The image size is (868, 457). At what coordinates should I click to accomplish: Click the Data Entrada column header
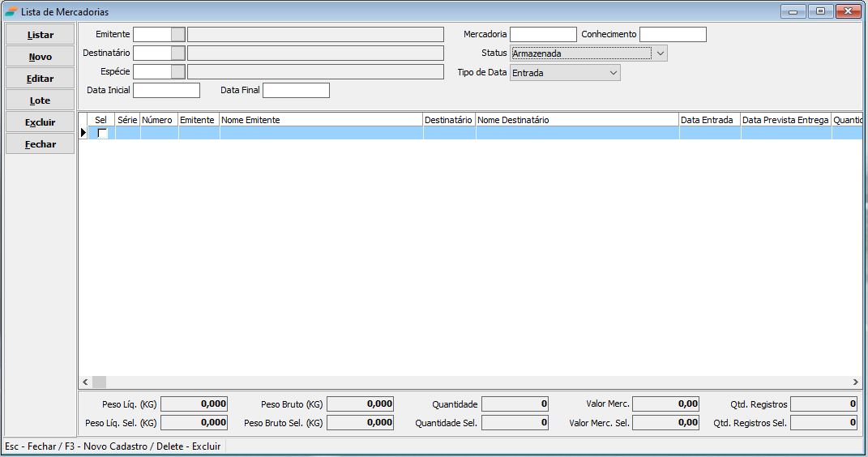tap(709, 120)
